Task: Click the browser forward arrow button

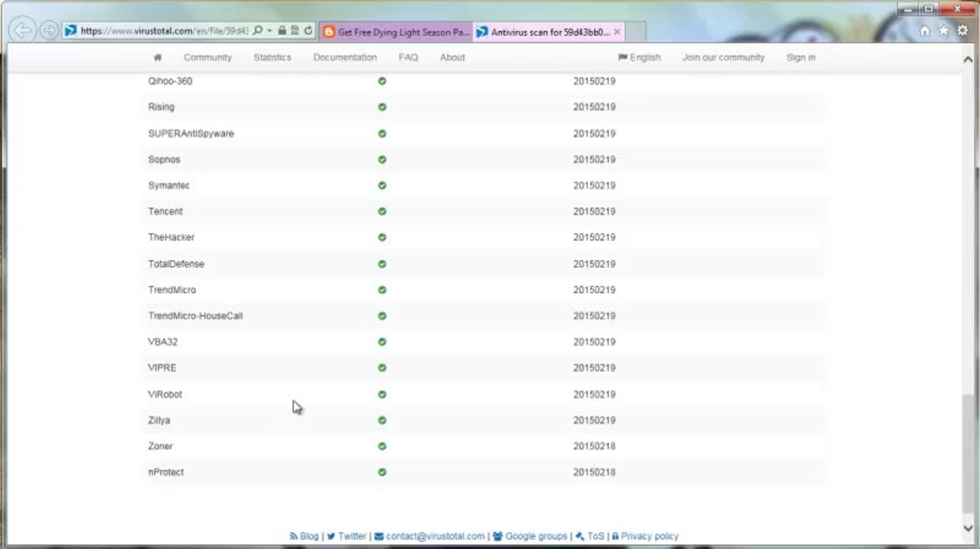Action: (x=50, y=30)
